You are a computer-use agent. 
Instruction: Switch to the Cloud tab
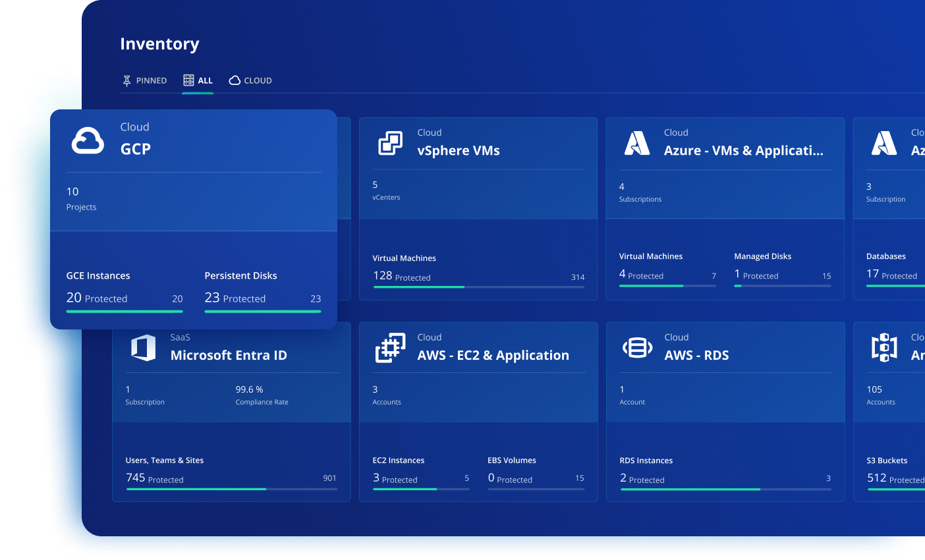(250, 80)
